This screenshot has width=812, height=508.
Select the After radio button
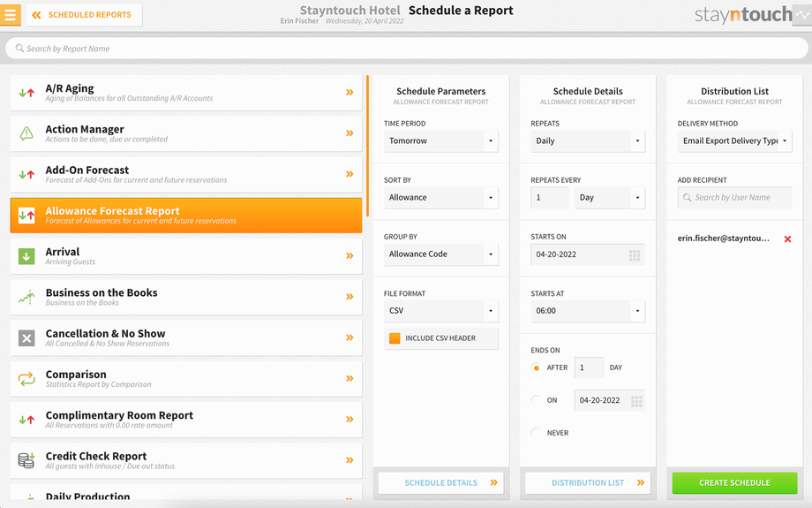536,368
